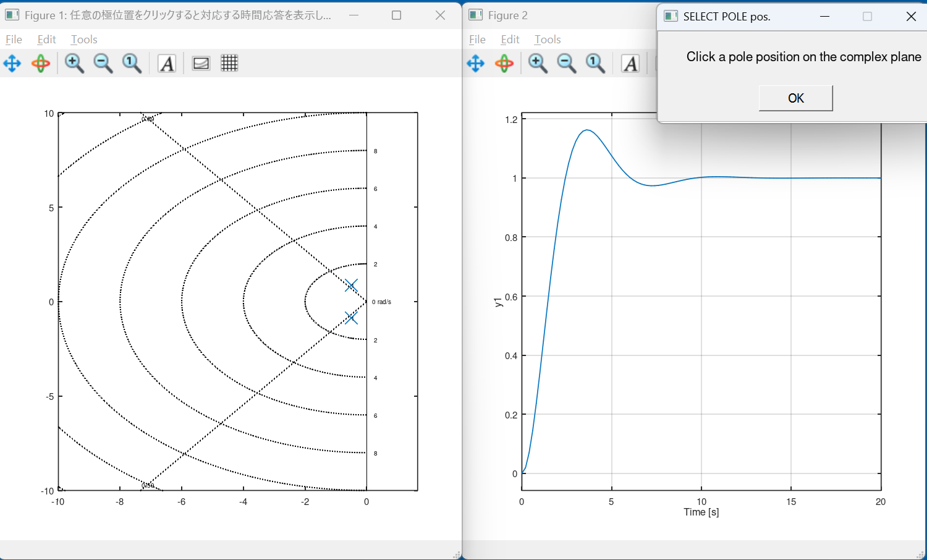
Task: Click Zoom Out in Figure 1 toolbar
Action: [x=103, y=63]
